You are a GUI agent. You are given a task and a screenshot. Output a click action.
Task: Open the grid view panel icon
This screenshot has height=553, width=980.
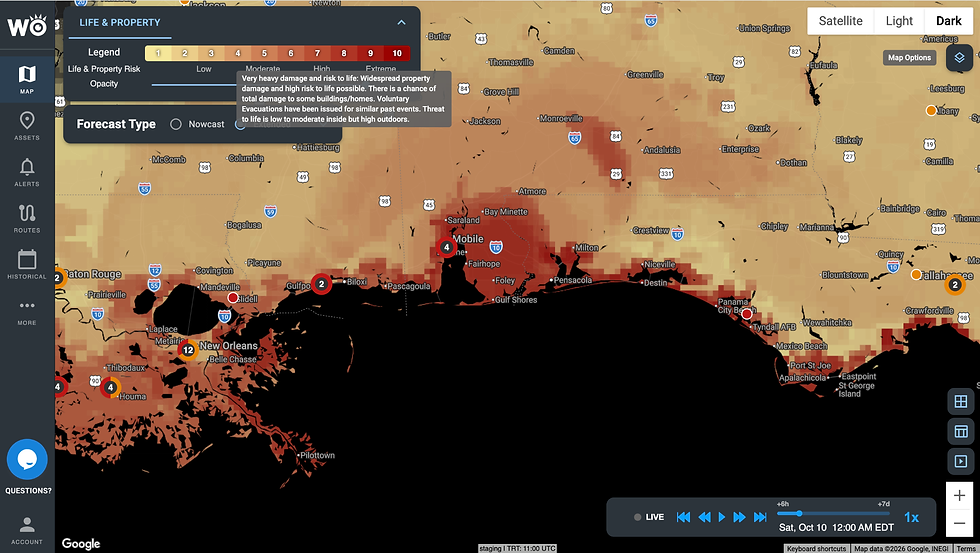coord(961,401)
